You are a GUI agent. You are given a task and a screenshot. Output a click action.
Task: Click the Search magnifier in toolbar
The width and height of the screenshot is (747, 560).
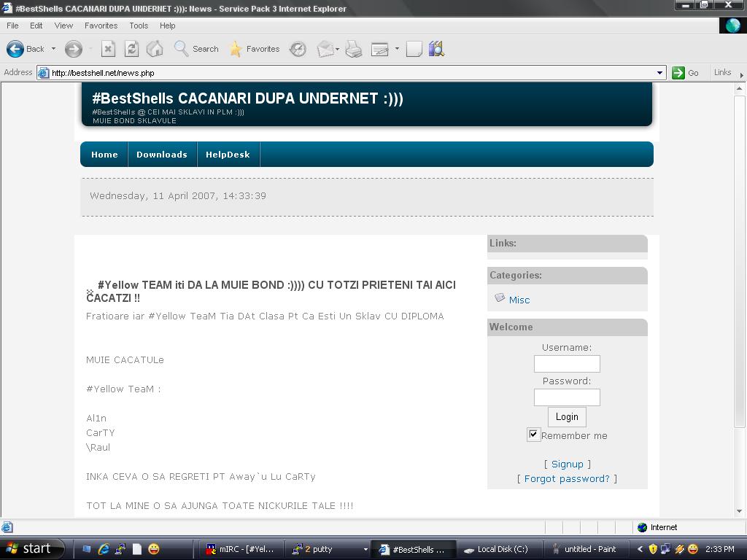(182, 49)
